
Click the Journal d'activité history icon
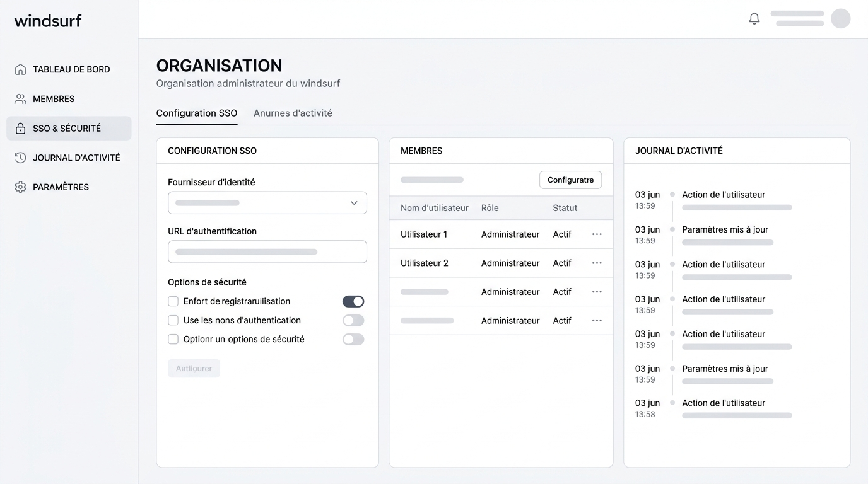click(x=20, y=158)
